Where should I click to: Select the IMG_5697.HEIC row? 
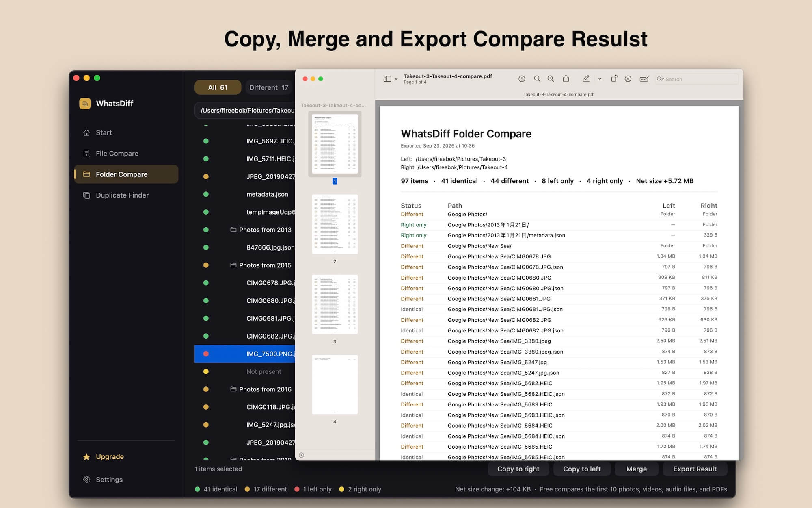(x=245, y=141)
